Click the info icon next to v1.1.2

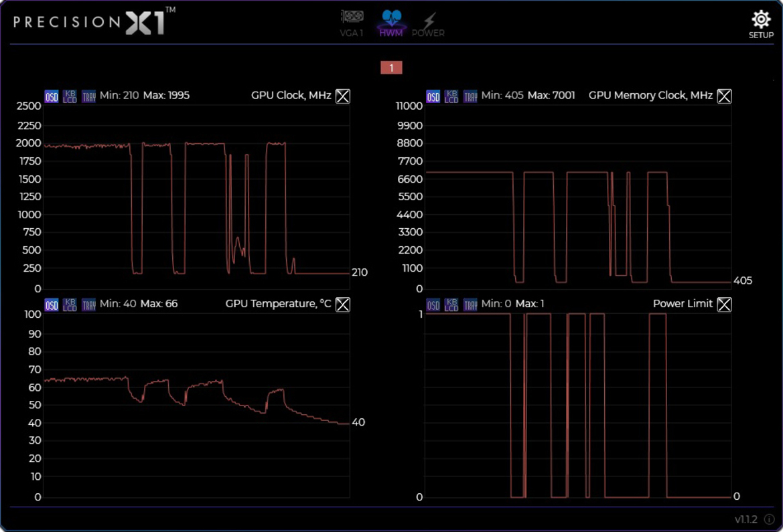[x=769, y=519]
